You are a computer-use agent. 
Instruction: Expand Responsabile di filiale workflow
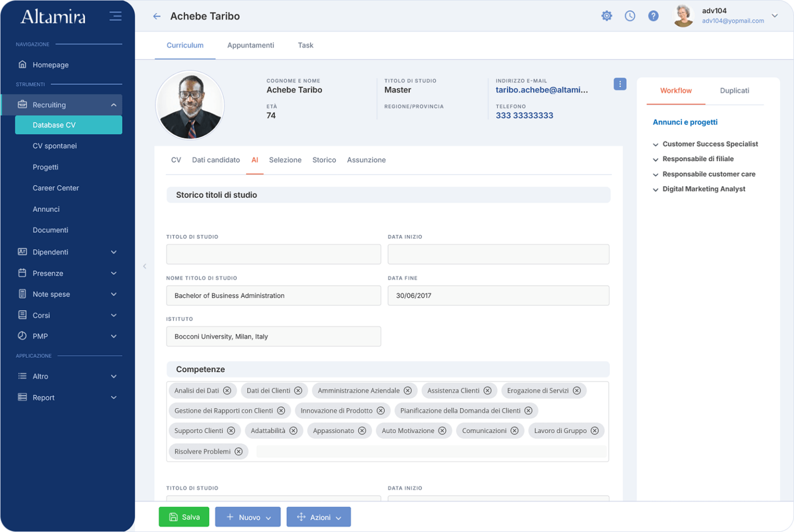tap(655, 160)
